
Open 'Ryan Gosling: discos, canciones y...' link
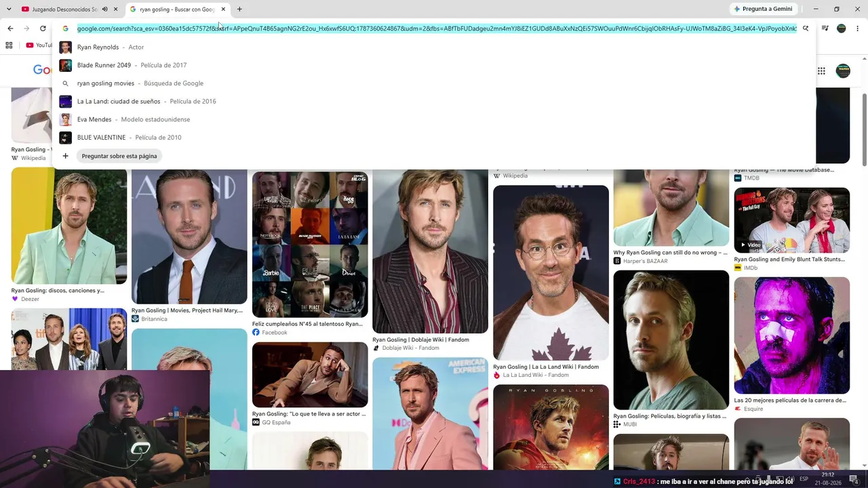point(58,291)
